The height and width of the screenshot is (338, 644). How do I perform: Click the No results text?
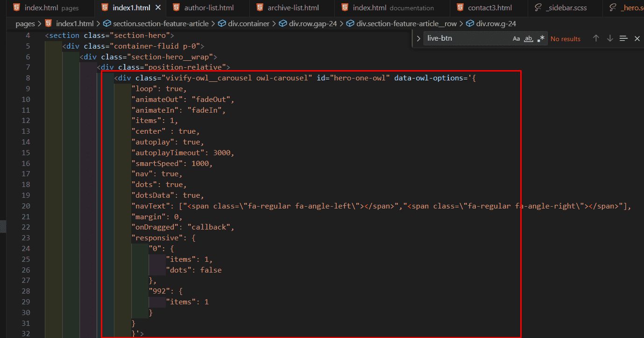pos(566,39)
